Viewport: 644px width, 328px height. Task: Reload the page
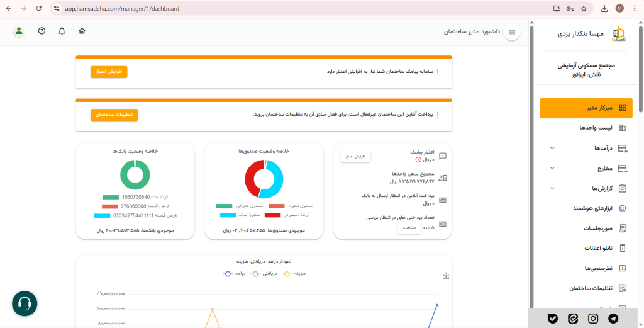click(38, 8)
